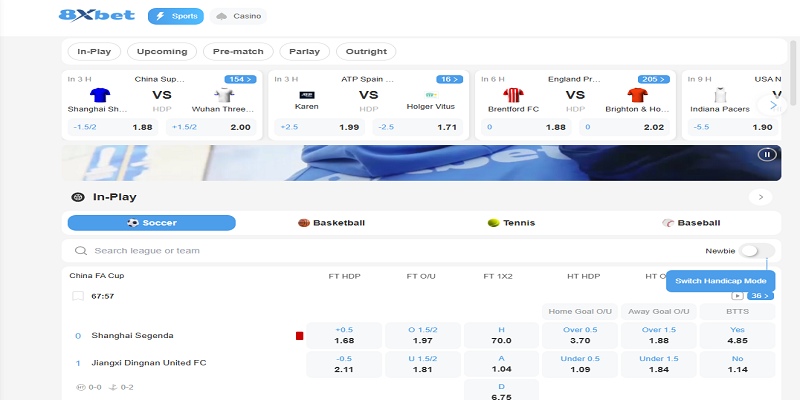This screenshot has width=800, height=400.
Task: Select the Basketball sport tab
Action: (x=332, y=223)
